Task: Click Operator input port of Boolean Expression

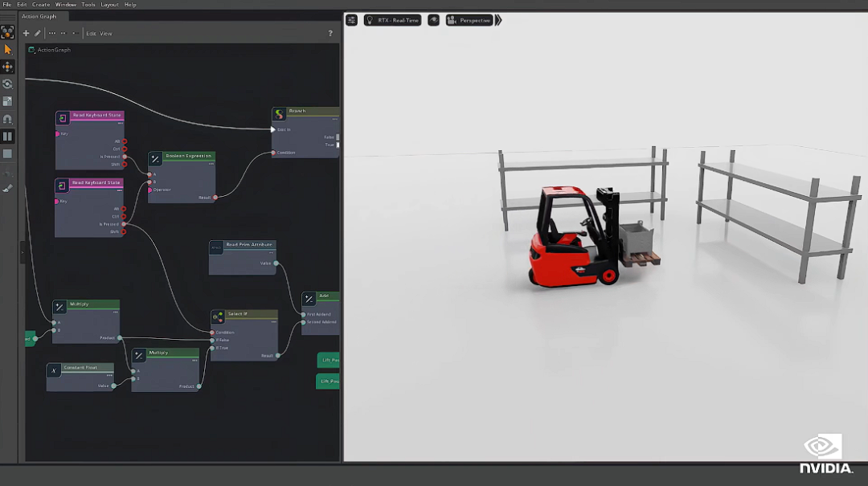Action: point(150,190)
